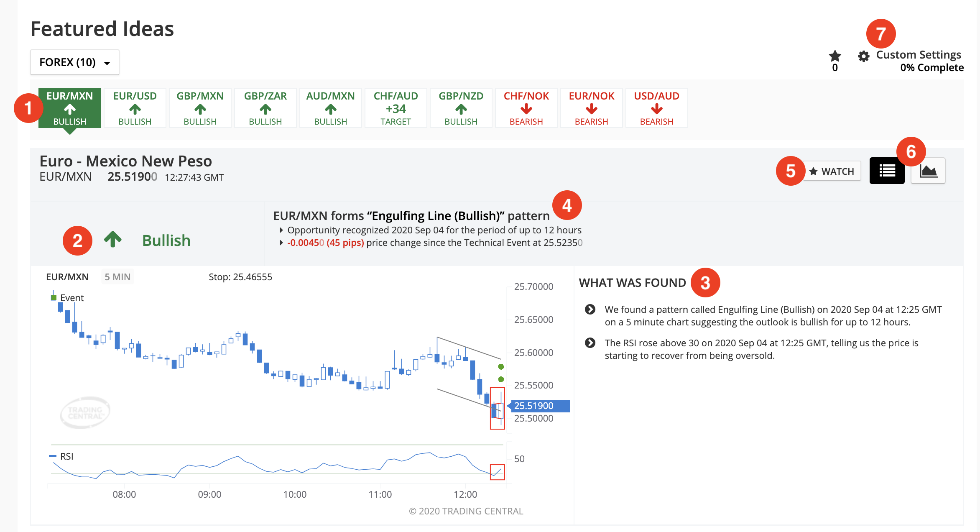Switch to the list detail view icon

click(887, 171)
